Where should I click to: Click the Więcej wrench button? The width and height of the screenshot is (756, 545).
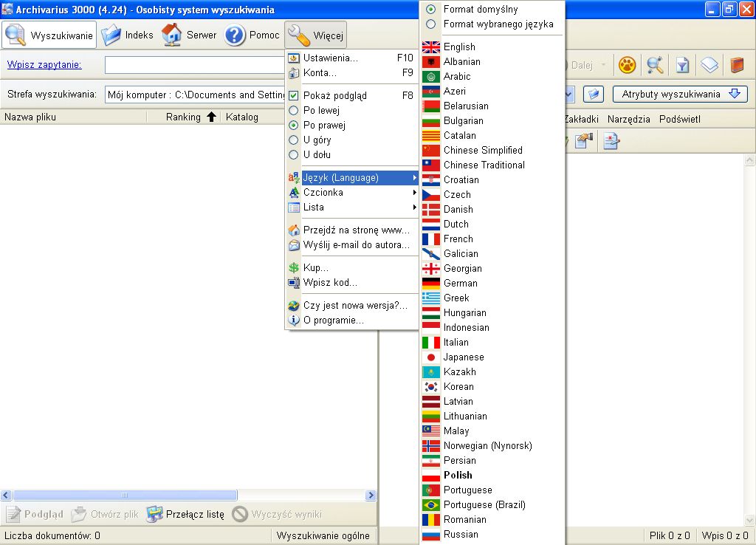[315, 35]
